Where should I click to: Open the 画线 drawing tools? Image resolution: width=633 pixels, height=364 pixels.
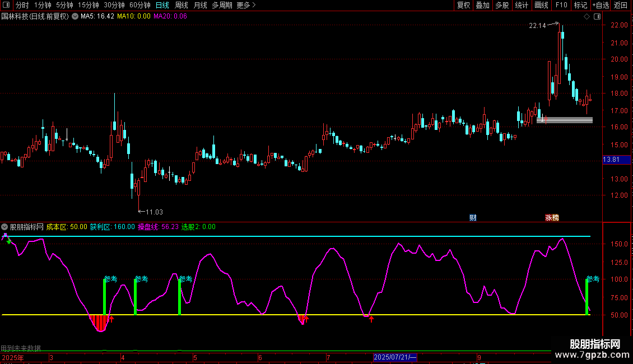pos(541,5)
